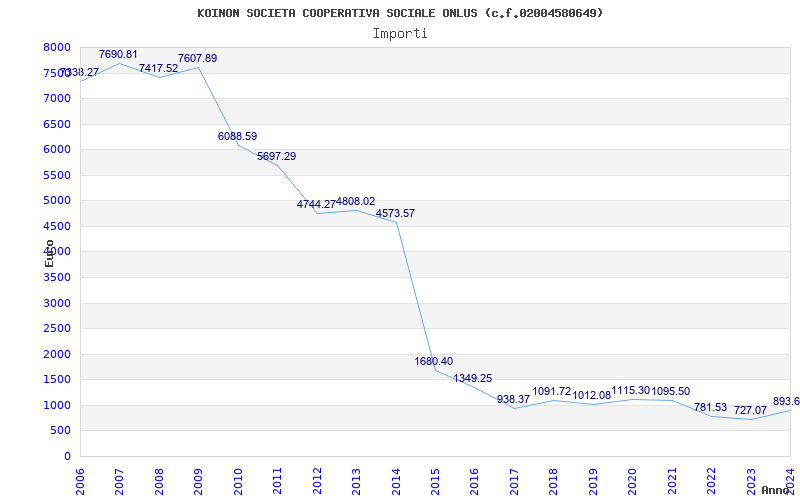Click the 8000 value on y-axis

click(x=57, y=47)
